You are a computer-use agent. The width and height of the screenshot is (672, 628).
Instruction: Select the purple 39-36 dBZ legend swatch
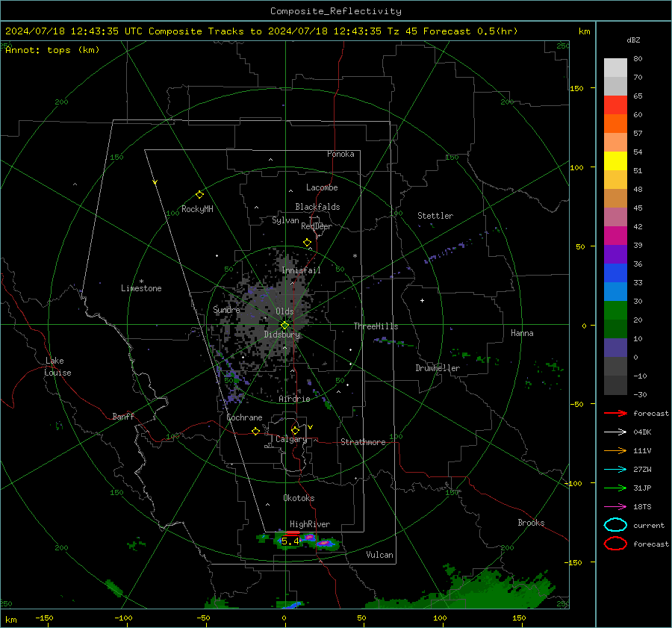(x=615, y=255)
